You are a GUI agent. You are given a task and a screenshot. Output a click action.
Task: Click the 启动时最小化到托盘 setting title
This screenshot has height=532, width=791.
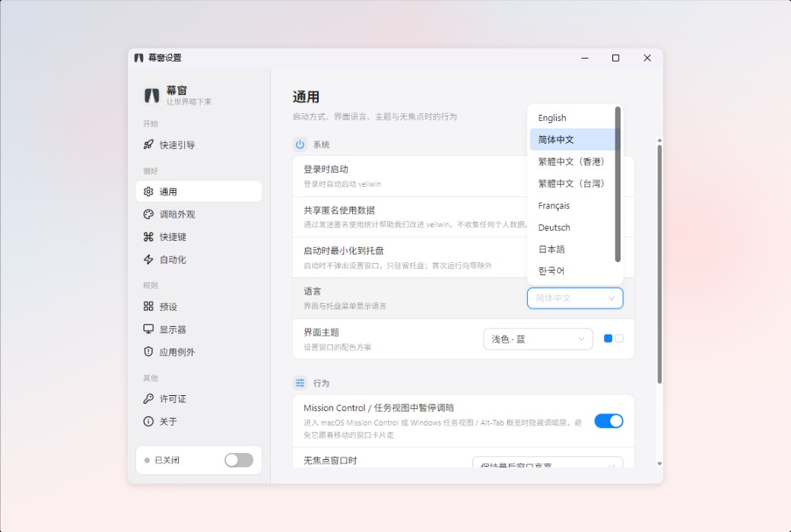pyautogui.click(x=344, y=251)
